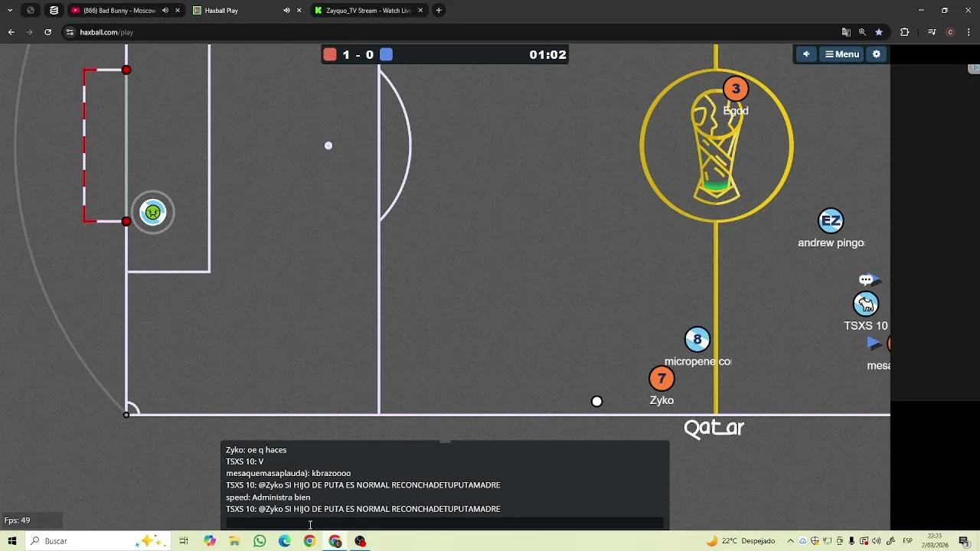Click player Egod number 3 disc

pyautogui.click(x=736, y=89)
